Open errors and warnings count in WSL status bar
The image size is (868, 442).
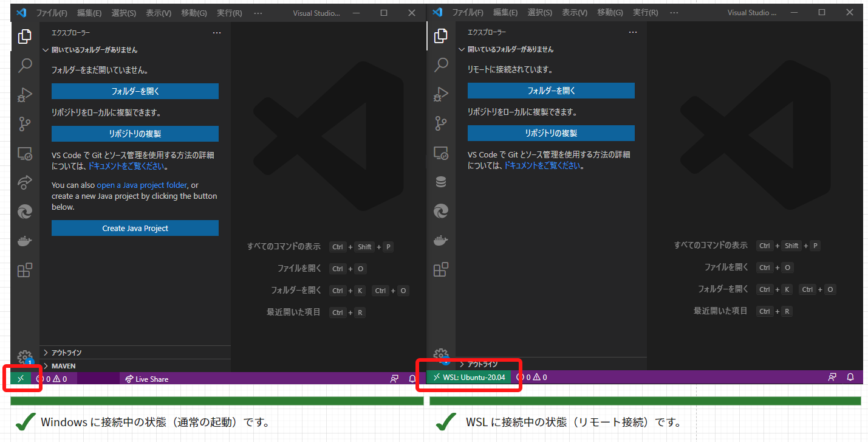[531, 377]
